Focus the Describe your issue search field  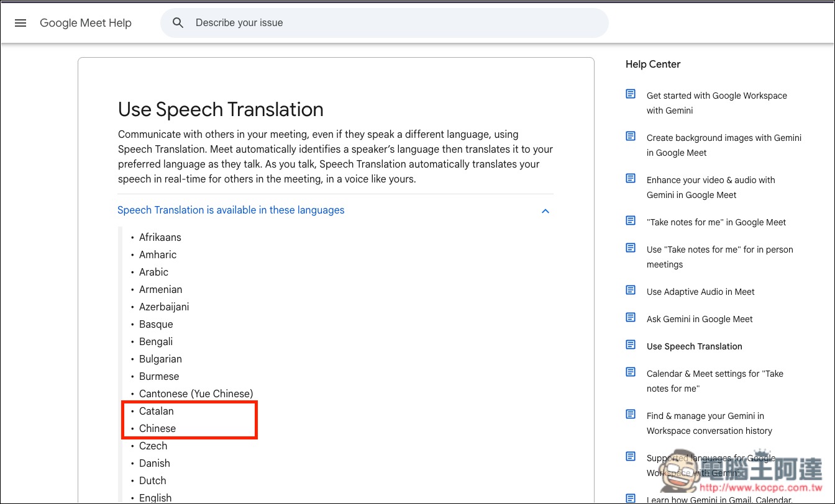(x=385, y=23)
